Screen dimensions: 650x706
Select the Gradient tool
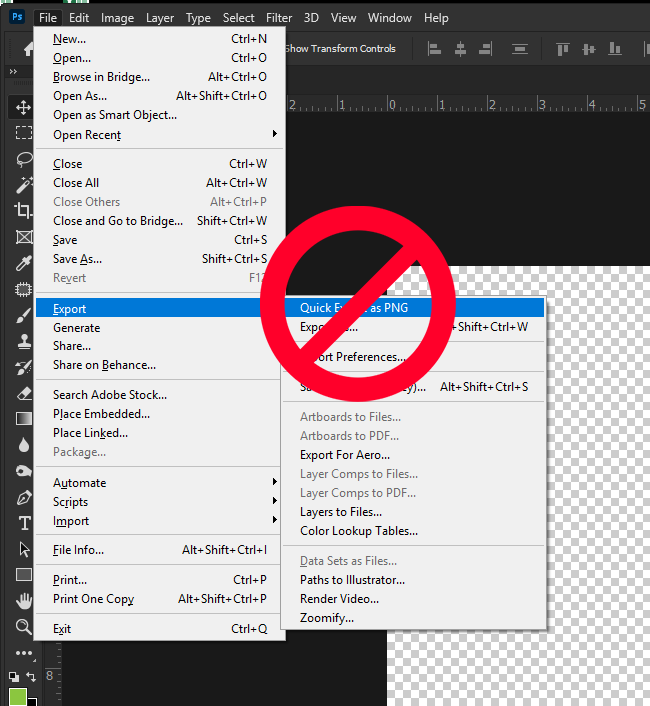click(x=23, y=419)
